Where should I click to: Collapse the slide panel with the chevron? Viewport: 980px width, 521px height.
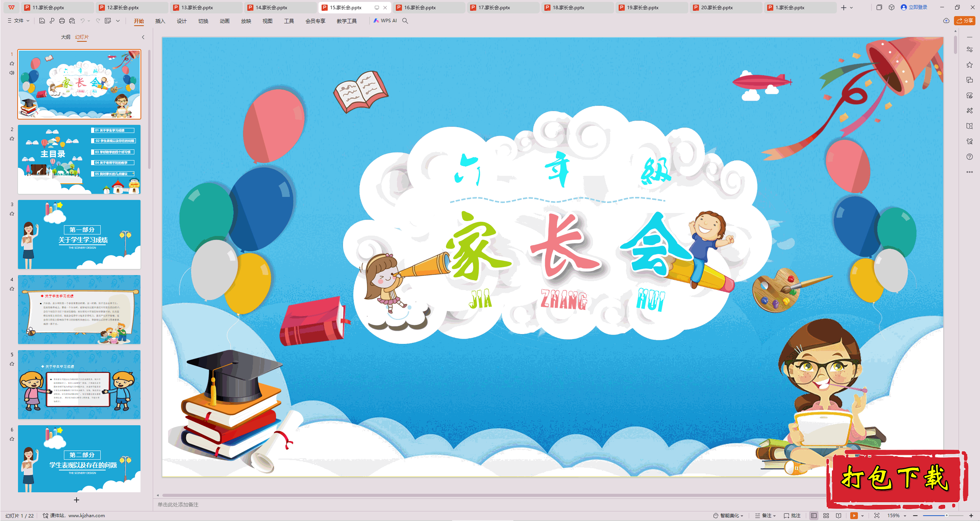click(143, 37)
